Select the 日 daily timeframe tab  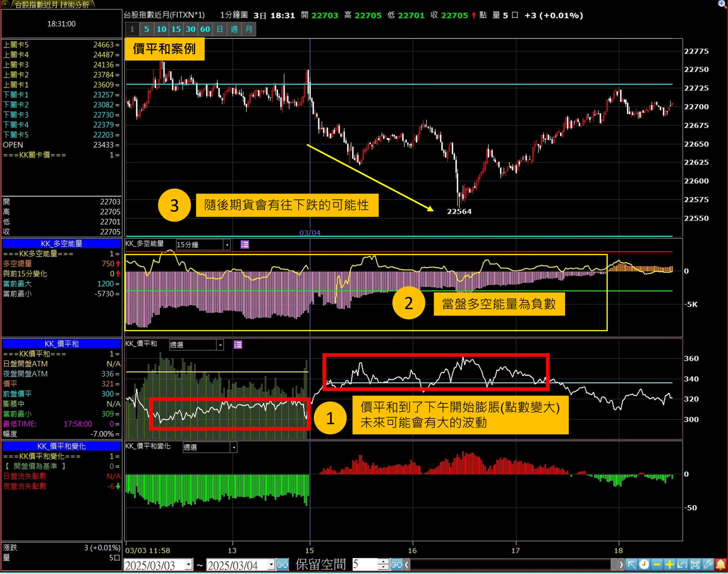pos(220,29)
